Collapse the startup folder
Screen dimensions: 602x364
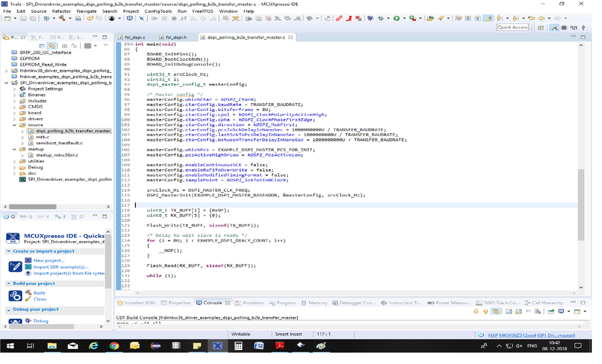tap(14, 149)
